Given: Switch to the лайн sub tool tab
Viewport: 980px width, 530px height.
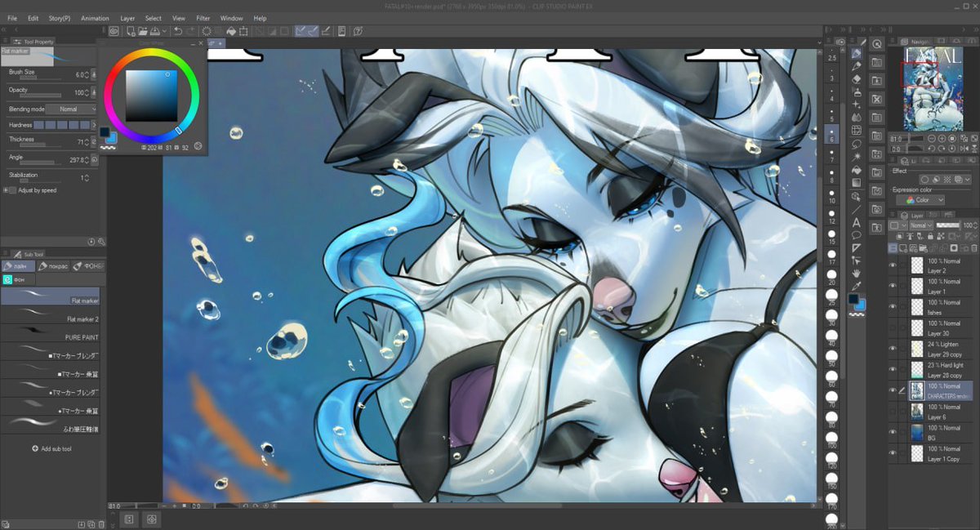Looking at the screenshot, I should coord(18,266).
